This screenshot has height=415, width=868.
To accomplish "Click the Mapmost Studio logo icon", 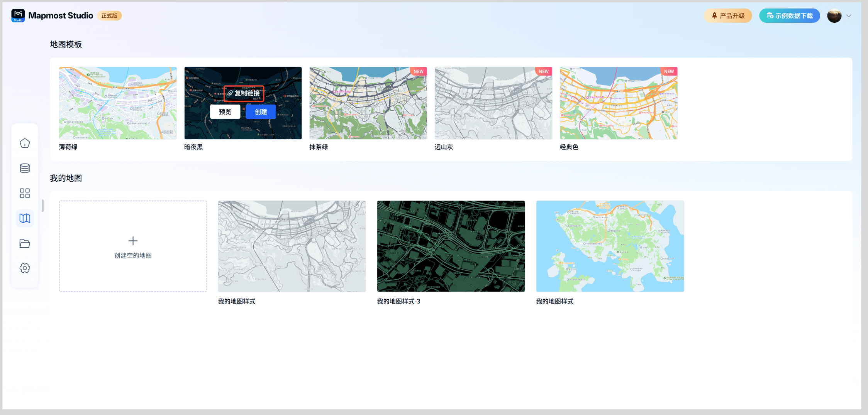I will point(18,15).
